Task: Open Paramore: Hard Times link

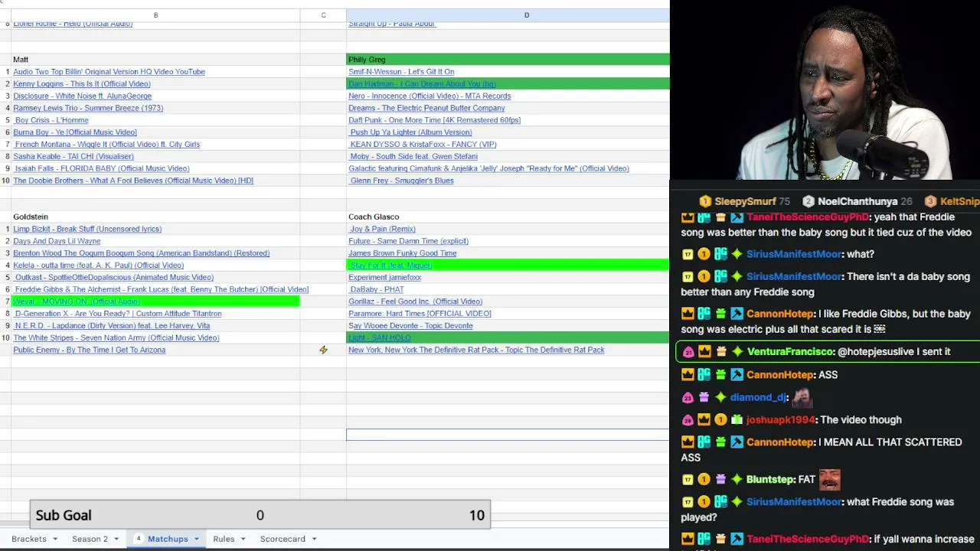Action: pyautogui.click(x=420, y=314)
